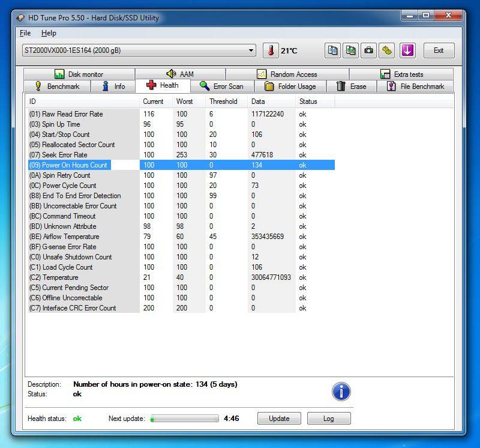This screenshot has height=448, width=480.
Task: Select the (BF) G-sense Error Rate row
Action: click(181, 247)
